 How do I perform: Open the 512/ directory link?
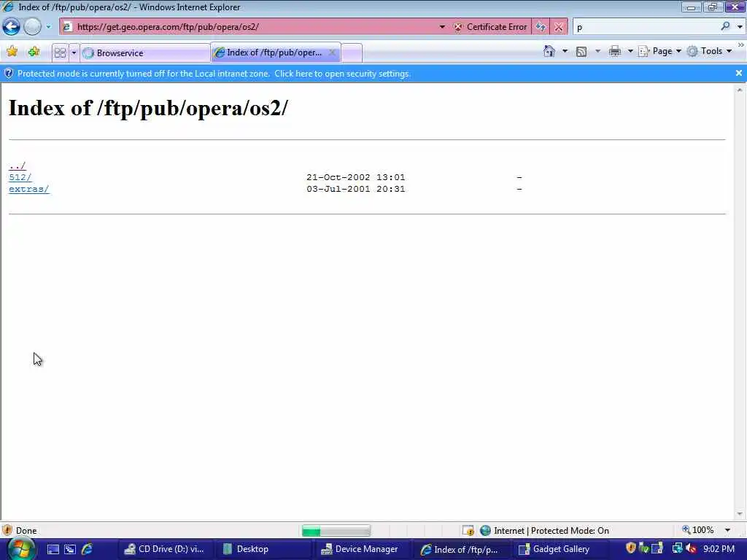pyautogui.click(x=20, y=177)
